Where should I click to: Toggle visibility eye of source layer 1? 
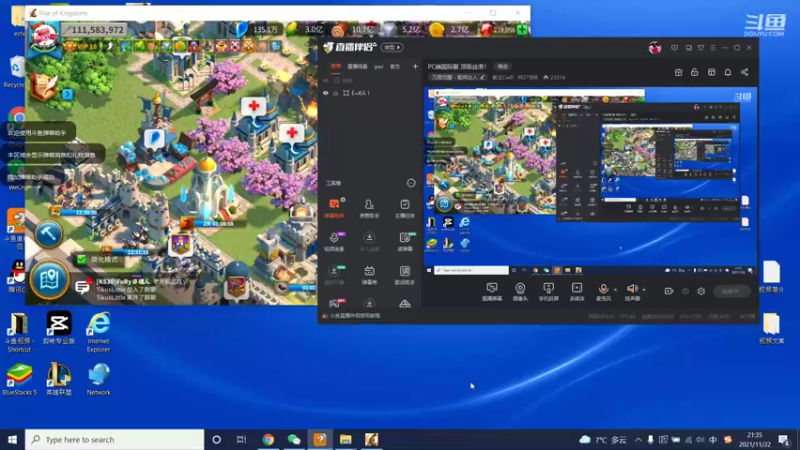[326, 93]
